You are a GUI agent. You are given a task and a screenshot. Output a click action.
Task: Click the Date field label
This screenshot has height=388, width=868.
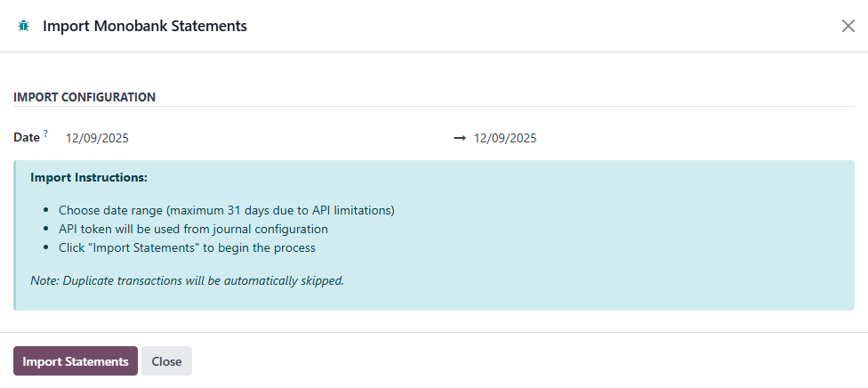click(26, 138)
